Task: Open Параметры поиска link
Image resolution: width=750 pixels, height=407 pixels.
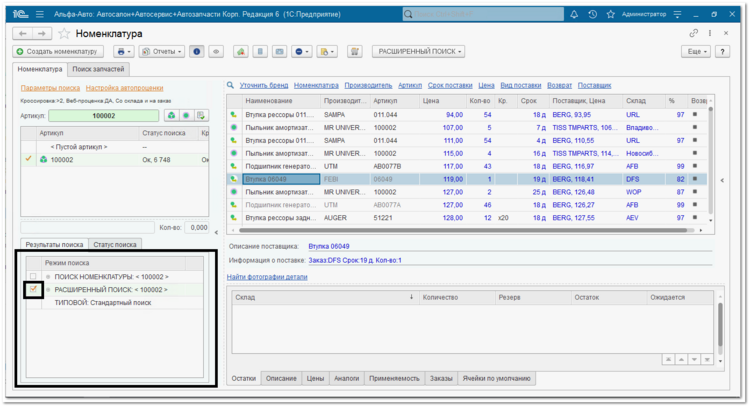Action: click(50, 88)
